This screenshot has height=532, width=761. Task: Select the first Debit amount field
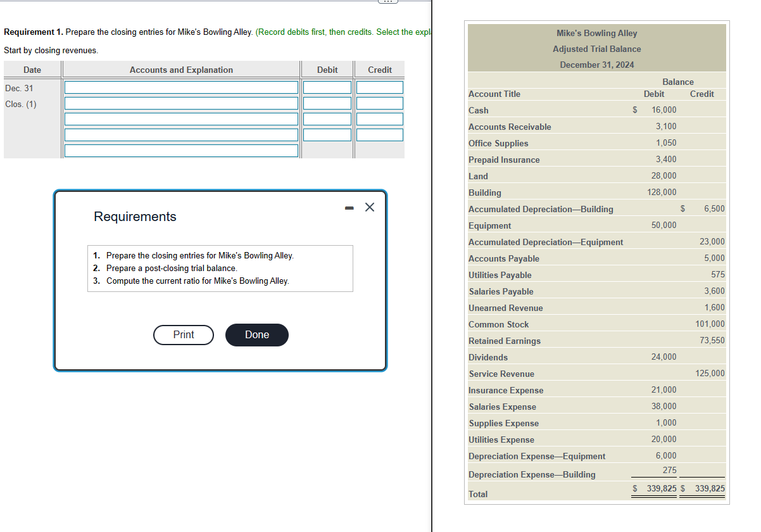point(327,87)
